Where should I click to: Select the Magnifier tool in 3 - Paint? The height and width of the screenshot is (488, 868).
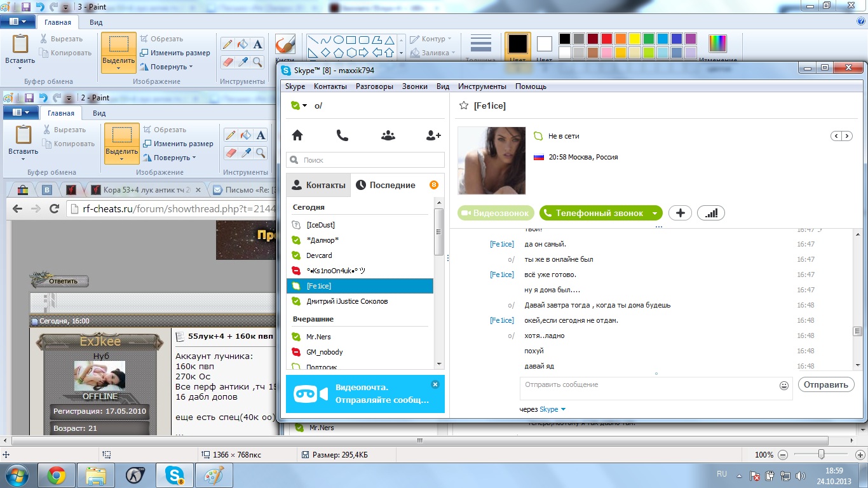[x=257, y=62]
